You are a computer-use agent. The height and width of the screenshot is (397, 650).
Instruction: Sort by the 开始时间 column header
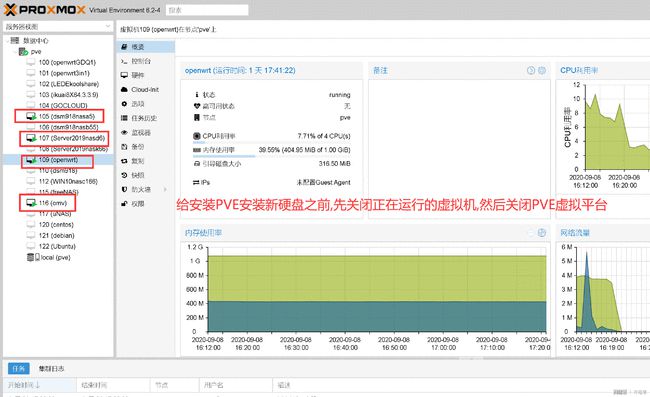[40, 385]
